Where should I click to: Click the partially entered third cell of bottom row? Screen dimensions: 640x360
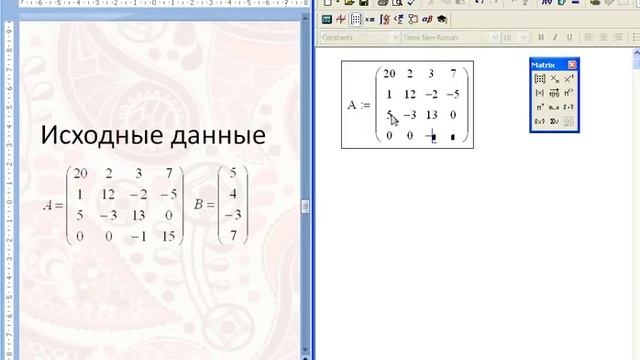[x=431, y=136]
